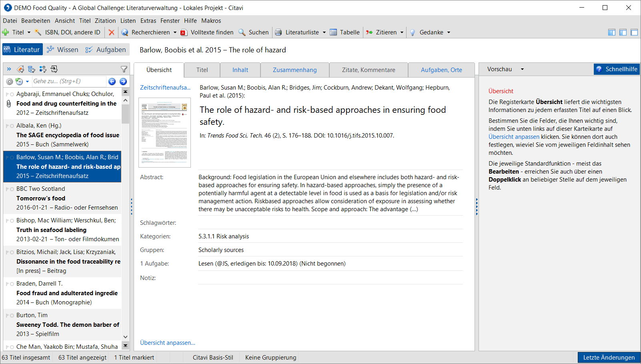
Task: Click the red X delete icon in toolbar
Action: point(112,32)
